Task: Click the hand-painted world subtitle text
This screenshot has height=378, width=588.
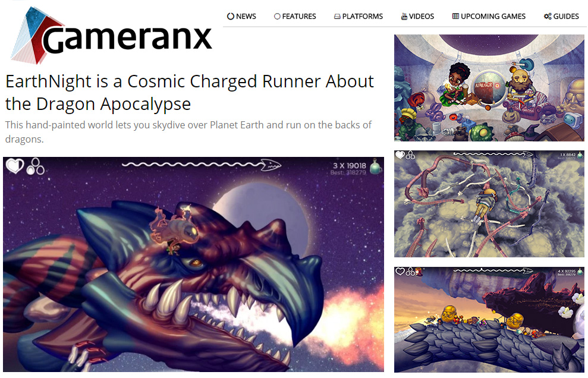Action: pyautogui.click(x=188, y=131)
